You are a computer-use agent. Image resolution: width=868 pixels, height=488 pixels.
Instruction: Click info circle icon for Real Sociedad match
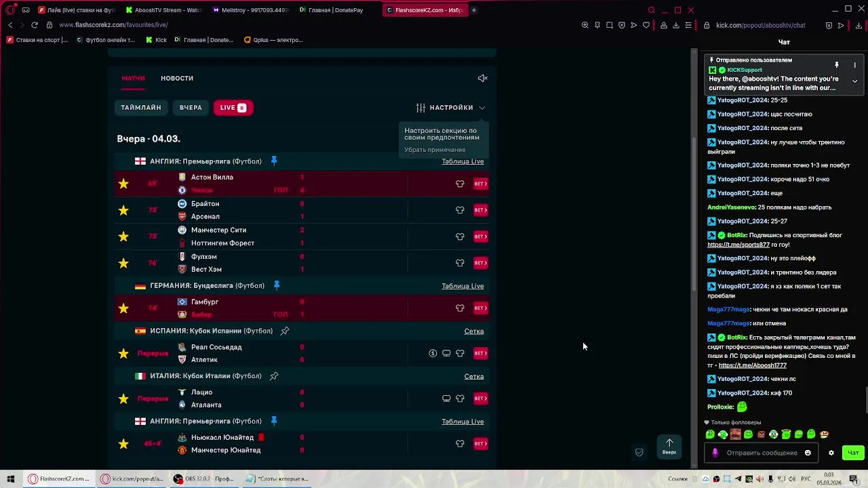coord(433,353)
